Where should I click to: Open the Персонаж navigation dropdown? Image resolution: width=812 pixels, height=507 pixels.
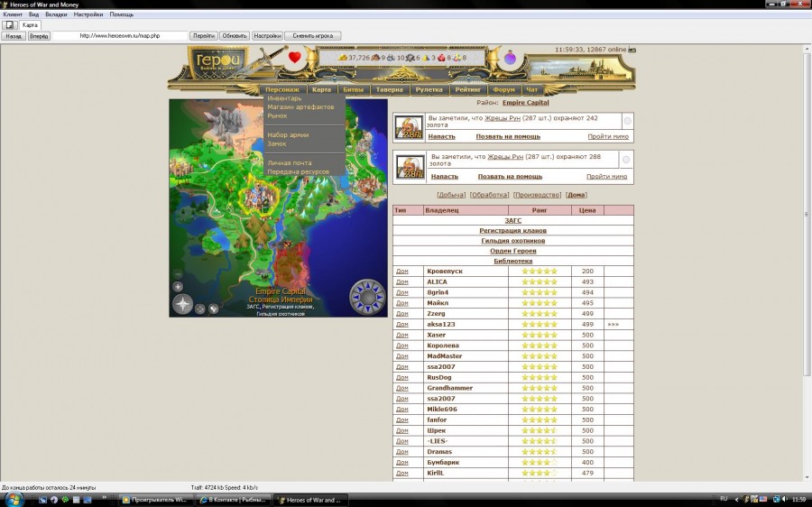tap(282, 89)
